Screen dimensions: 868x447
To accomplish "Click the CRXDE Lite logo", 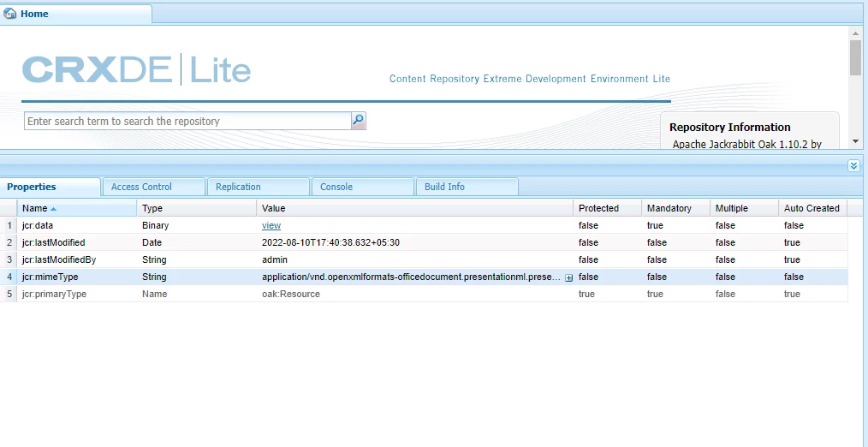I will tap(136, 70).
